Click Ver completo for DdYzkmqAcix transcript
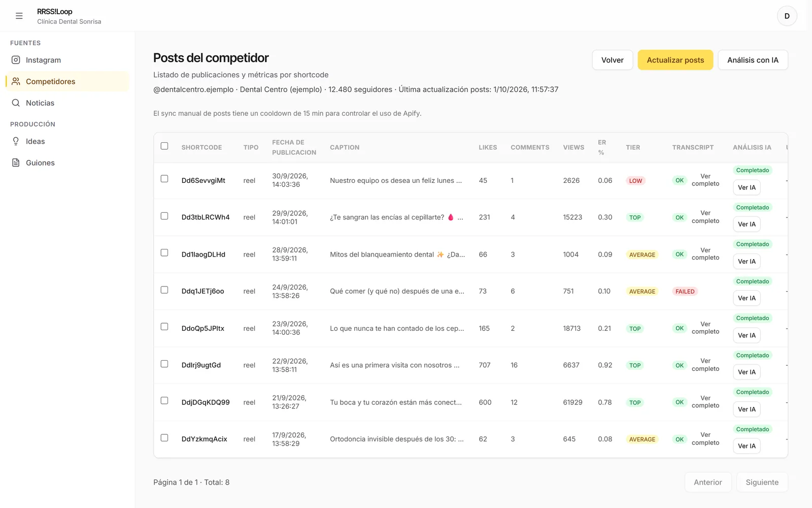Screen dimensions: 812x508 coord(705,439)
